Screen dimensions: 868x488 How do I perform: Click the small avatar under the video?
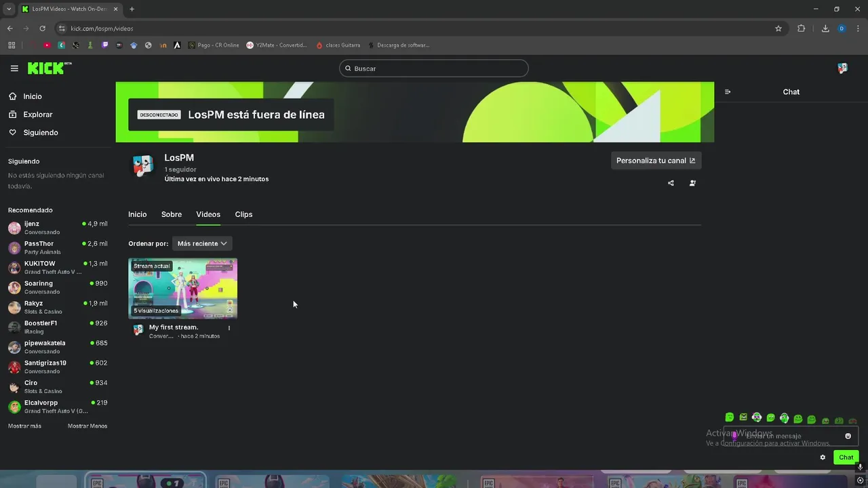coord(138,330)
